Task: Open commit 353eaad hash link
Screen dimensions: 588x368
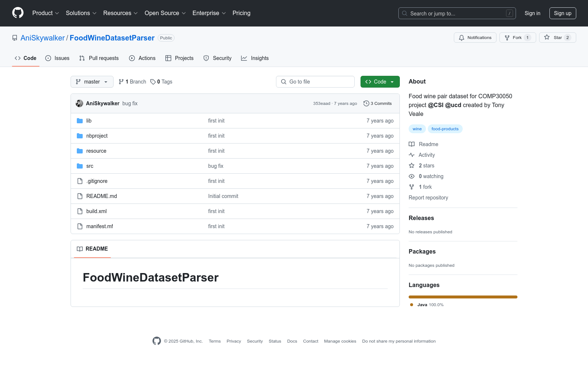Action: point(322,103)
